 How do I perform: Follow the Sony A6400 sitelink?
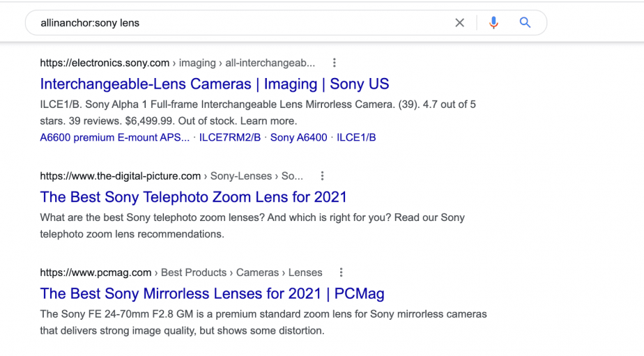click(x=298, y=137)
